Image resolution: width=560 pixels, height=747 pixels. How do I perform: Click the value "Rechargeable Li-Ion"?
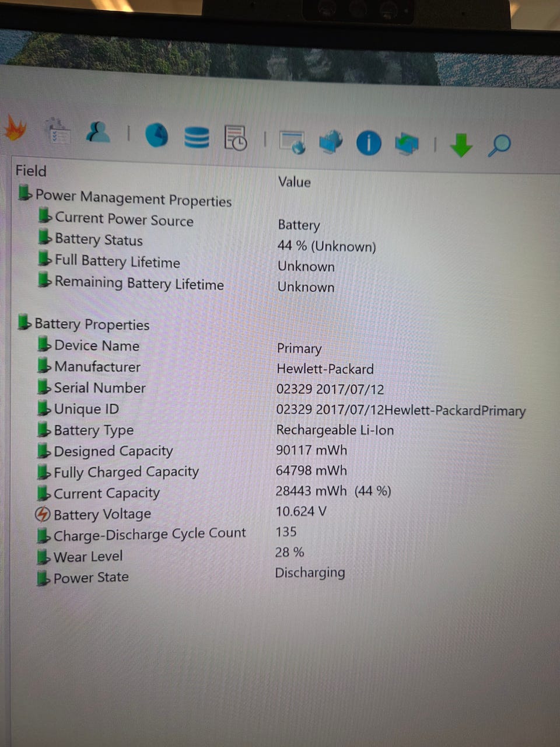pyautogui.click(x=335, y=430)
